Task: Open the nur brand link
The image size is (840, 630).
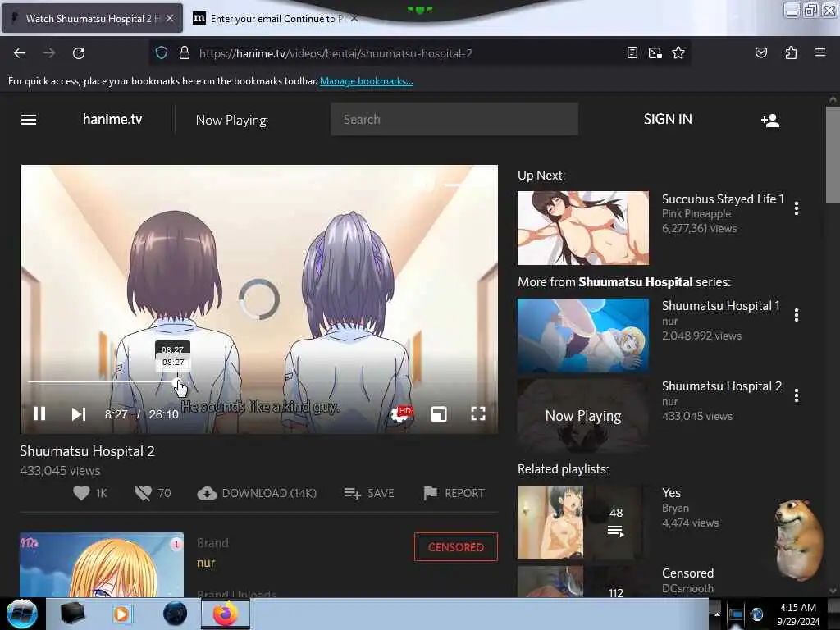Action: 206,563
